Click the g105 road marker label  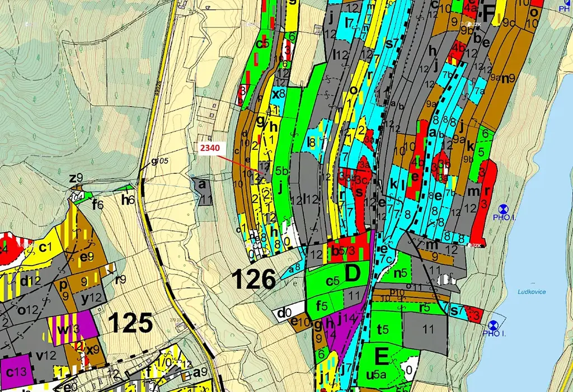[159, 160]
